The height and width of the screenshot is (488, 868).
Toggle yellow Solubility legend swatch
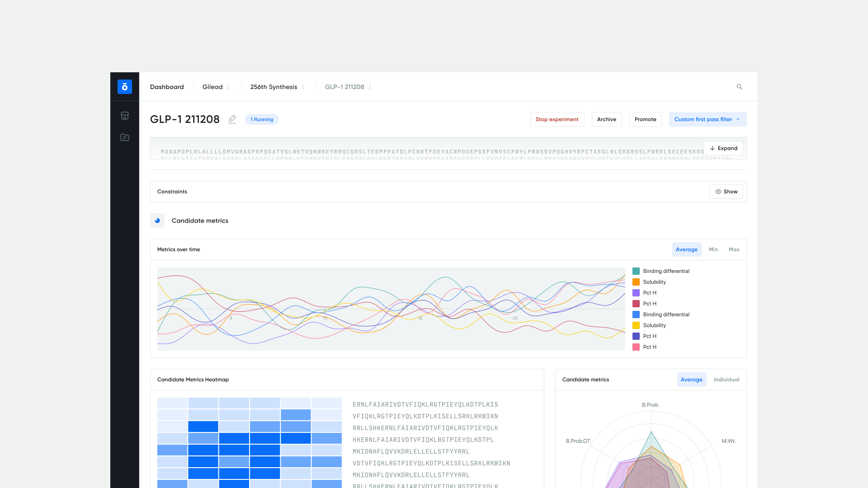tap(636, 325)
